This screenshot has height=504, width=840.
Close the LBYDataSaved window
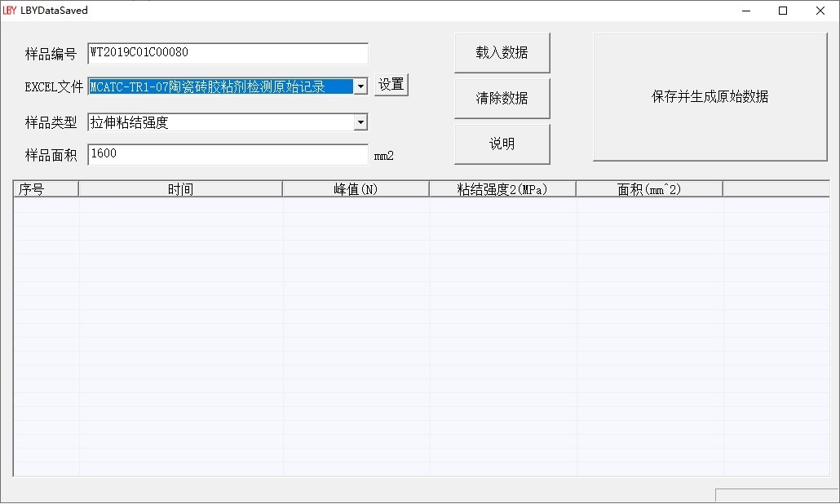[820, 11]
